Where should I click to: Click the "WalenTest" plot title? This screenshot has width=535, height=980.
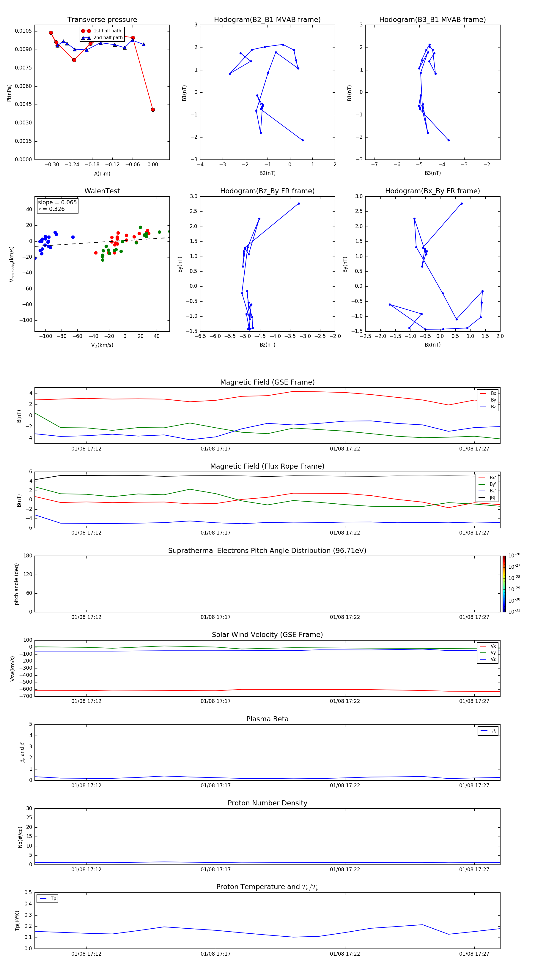click(102, 191)
